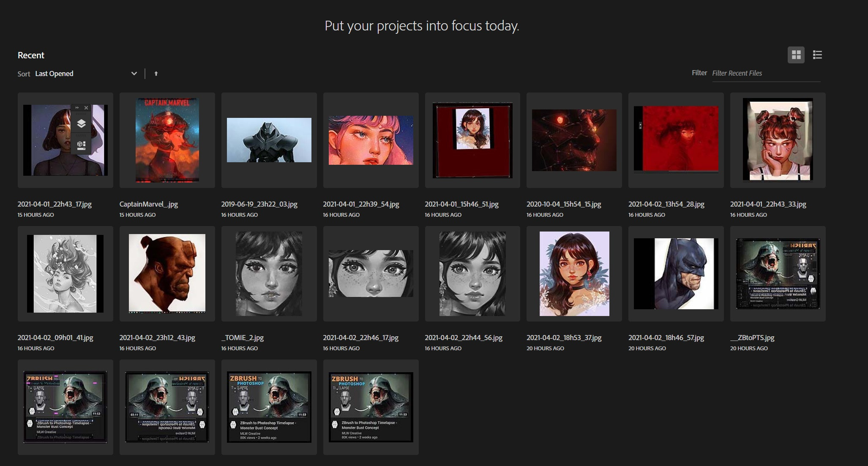
Task: Click file name 2020-10-04_15h54_15.jpg
Action: [564, 204]
